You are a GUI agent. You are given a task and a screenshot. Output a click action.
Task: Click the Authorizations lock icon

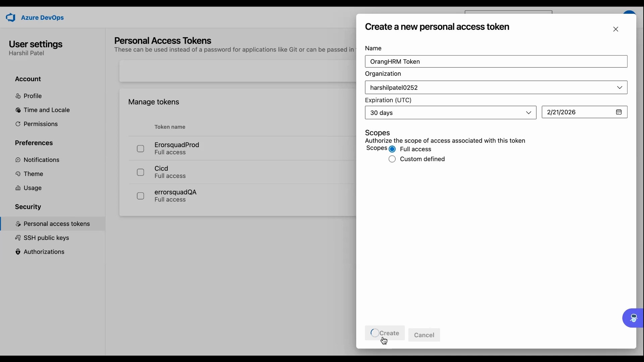(18, 252)
